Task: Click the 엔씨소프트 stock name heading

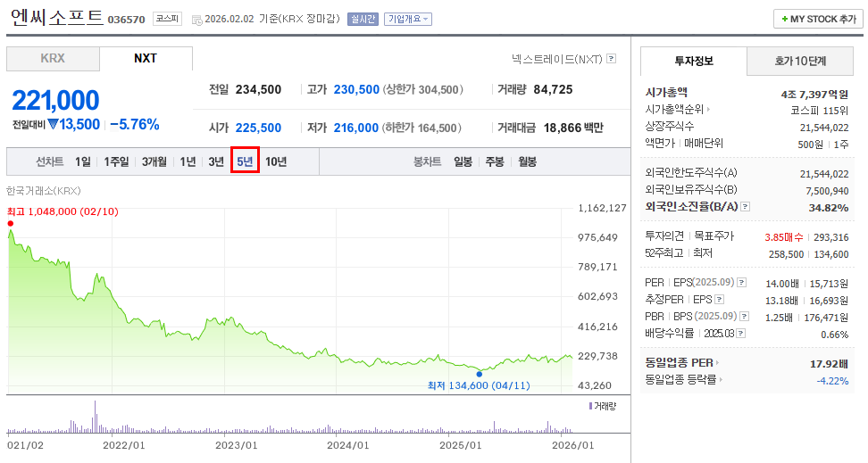Action: pos(57,18)
